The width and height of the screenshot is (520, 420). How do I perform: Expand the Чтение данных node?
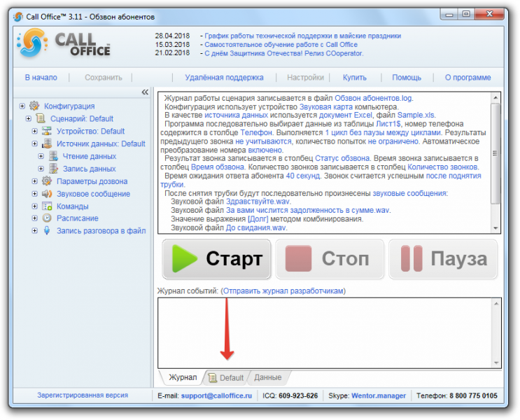click(x=41, y=156)
